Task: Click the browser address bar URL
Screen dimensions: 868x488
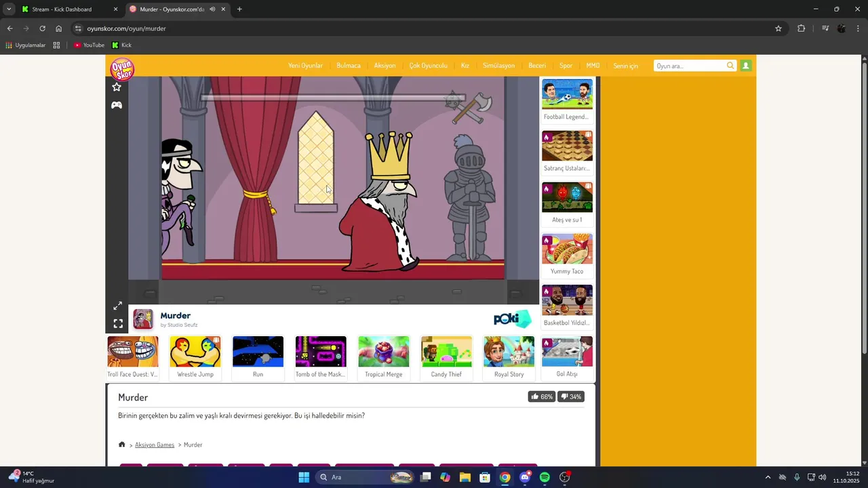Action: (127, 28)
